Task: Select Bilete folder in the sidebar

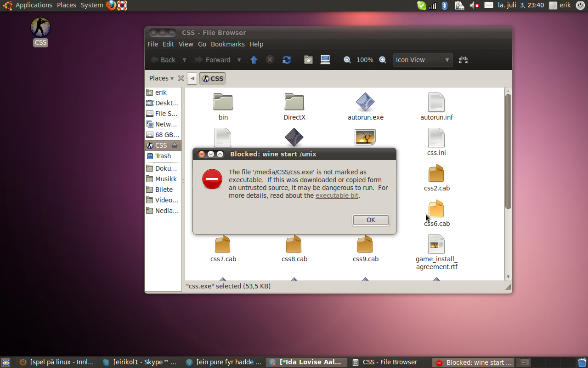Action: [163, 190]
